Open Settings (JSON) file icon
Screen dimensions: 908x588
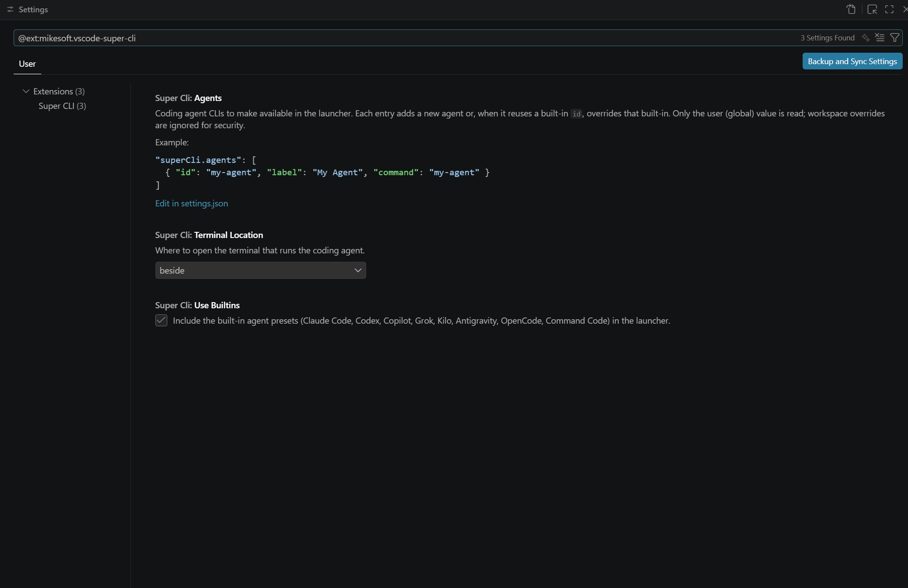tap(851, 9)
